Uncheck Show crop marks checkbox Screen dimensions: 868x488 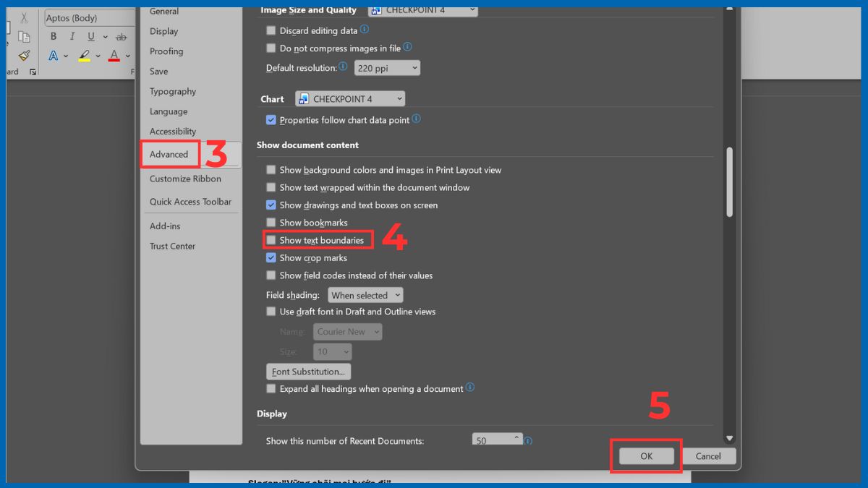click(x=271, y=257)
